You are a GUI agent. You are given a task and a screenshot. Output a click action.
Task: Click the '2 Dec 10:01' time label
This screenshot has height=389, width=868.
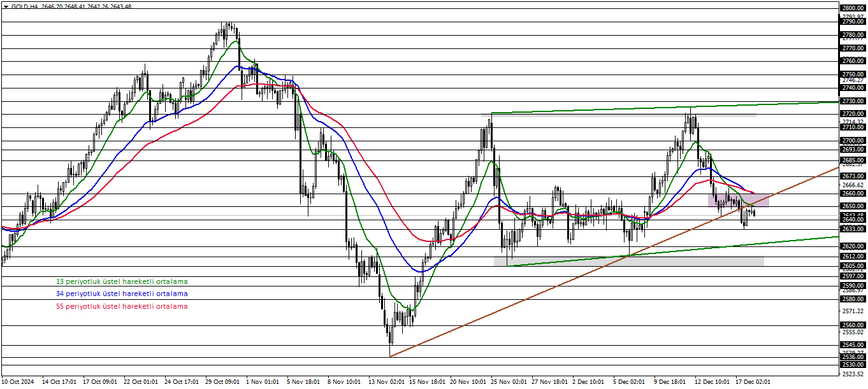click(x=589, y=382)
